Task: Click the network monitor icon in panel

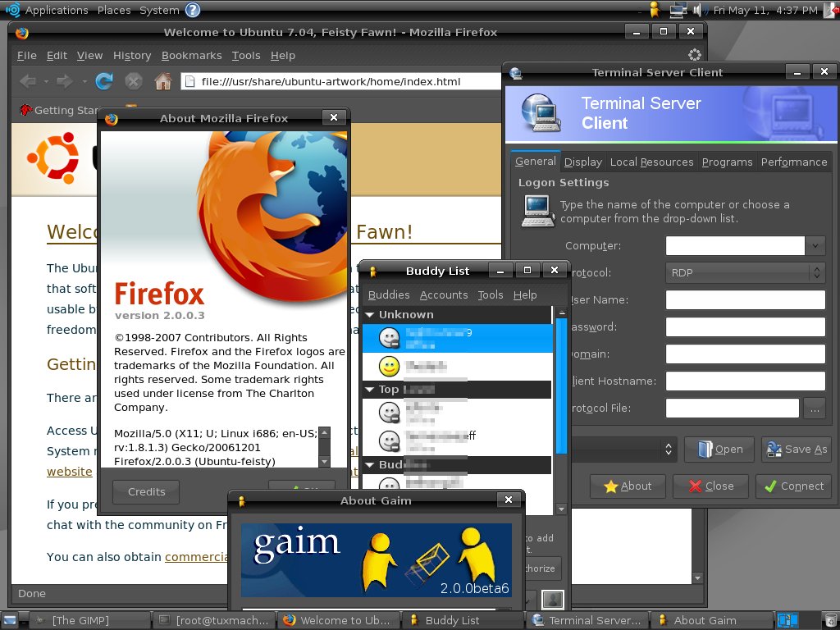Action: pyautogui.click(x=678, y=10)
